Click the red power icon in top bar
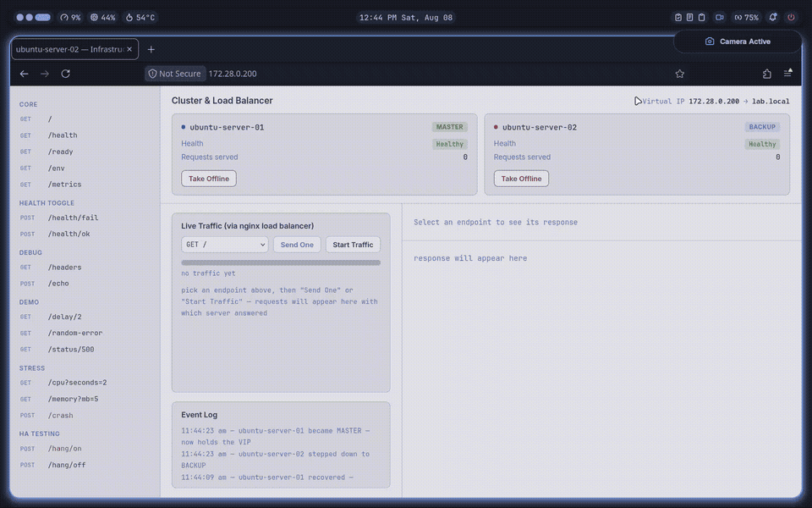 pos(791,17)
